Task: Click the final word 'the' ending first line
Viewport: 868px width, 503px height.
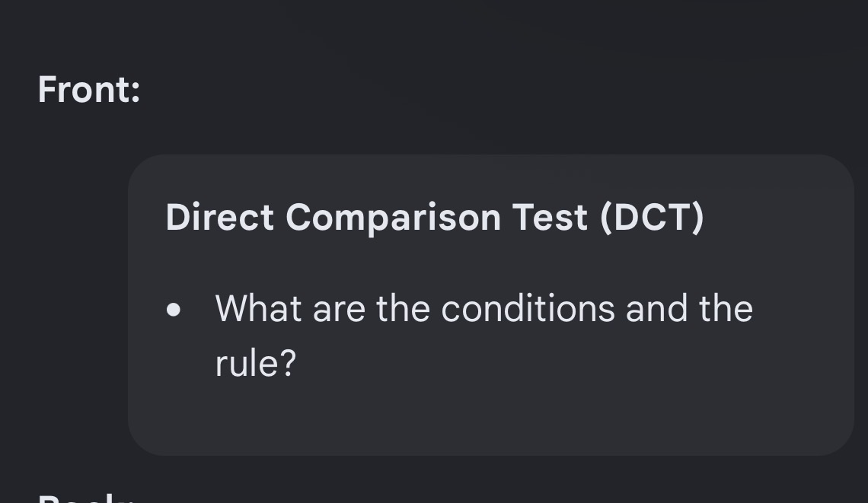Action: click(x=726, y=308)
